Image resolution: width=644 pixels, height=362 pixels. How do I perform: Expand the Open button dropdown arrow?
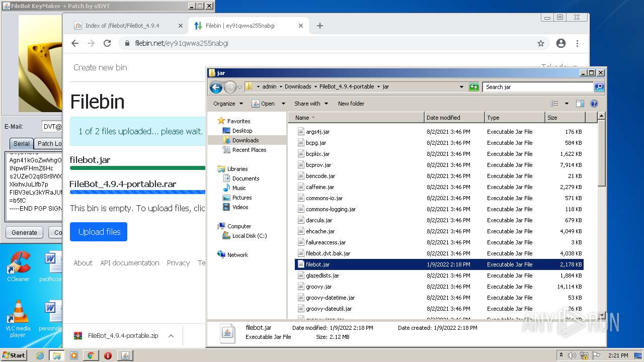point(283,104)
